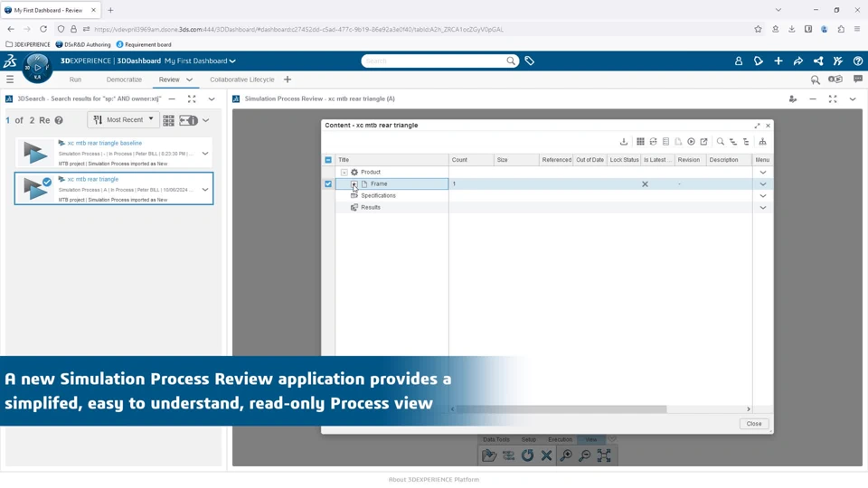Click the Find magnifier icon in the Content dialog toolbar
The image size is (868, 488).
tap(721, 142)
